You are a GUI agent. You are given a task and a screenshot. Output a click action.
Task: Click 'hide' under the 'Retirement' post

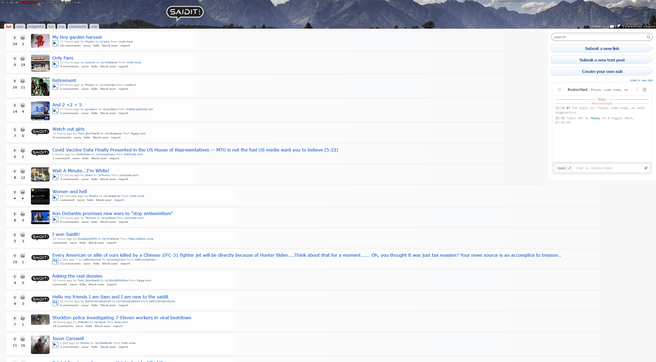(x=95, y=89)
